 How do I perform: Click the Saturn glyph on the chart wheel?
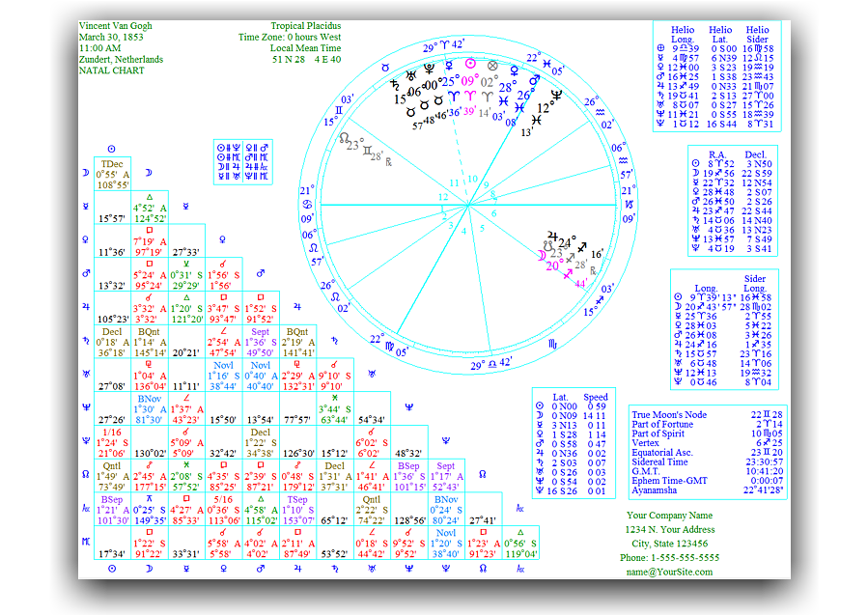394,85
